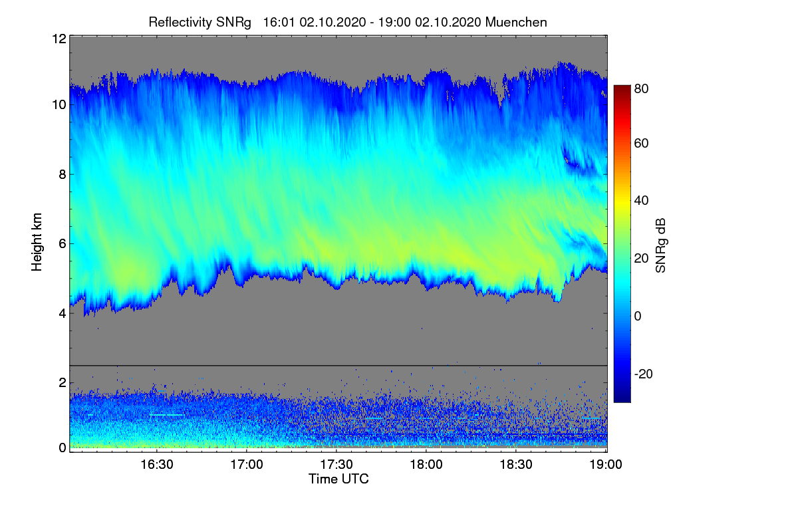Image resolution: width=798 pixels, height=532 pixels.
Task: Click the height tick label 4
Action: pyautogui.click(x=61, y=313)
